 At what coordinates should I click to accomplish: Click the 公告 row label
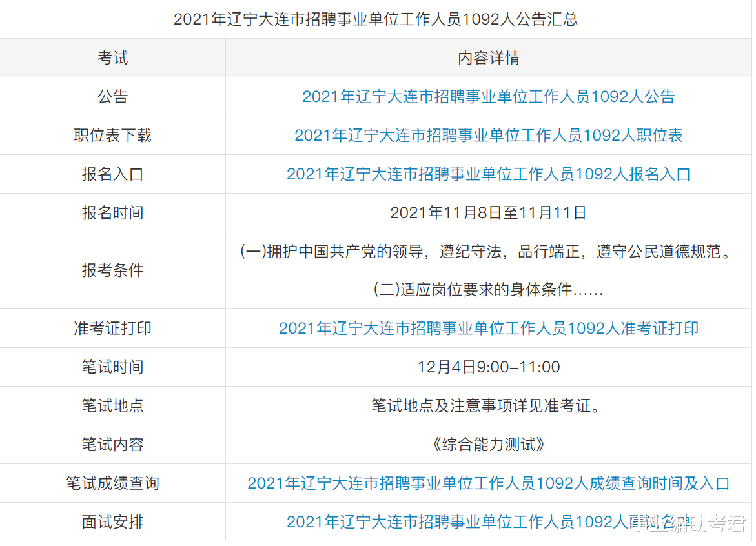point(113,97)
